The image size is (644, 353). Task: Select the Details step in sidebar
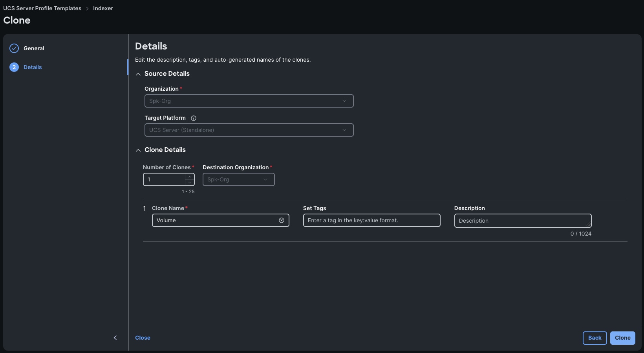[33, 67]
